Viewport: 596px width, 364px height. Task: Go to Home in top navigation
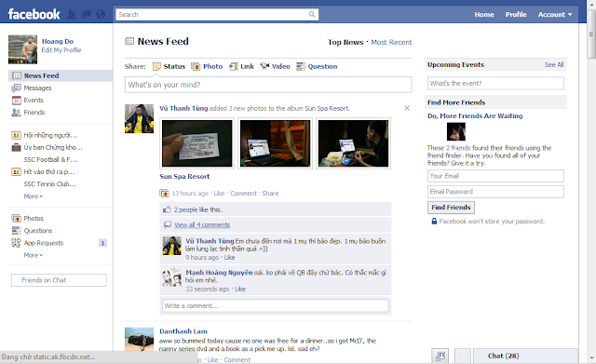(484, 15)
